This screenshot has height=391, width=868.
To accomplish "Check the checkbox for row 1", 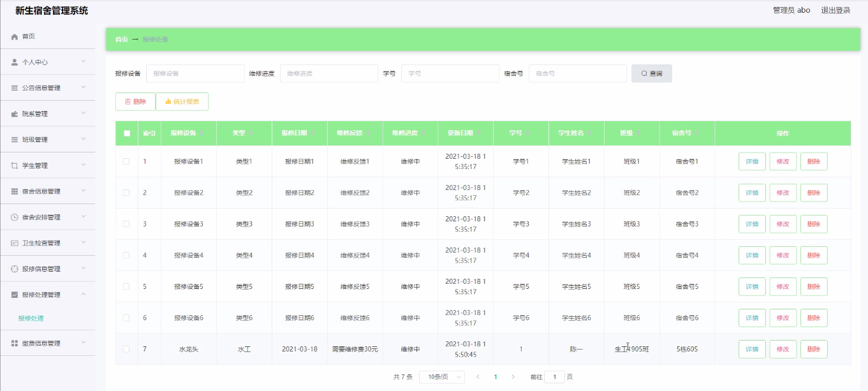I will pyautogui.click(x=126, y=161).
